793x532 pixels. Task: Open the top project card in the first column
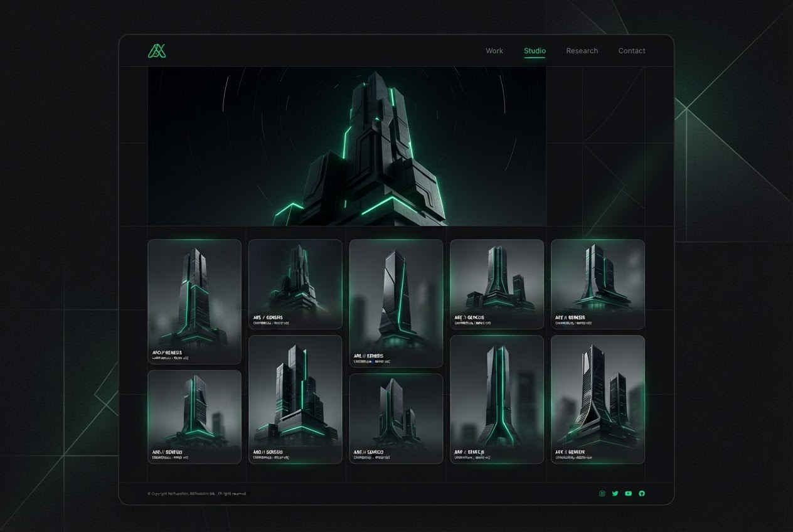[194, 302]
